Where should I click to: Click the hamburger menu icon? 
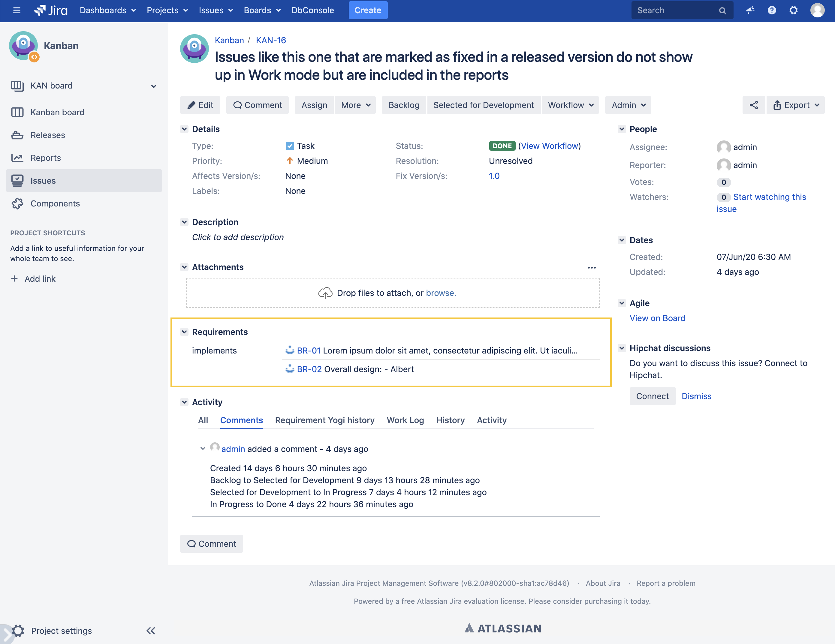pos(17,10)
